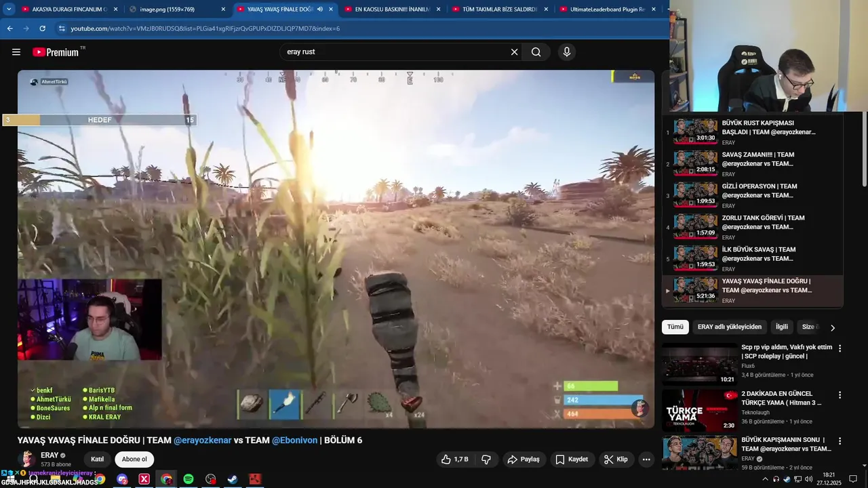868x488 pixels.
Task: Select the 'İlgili' filter chip
Action: (782, 327)
